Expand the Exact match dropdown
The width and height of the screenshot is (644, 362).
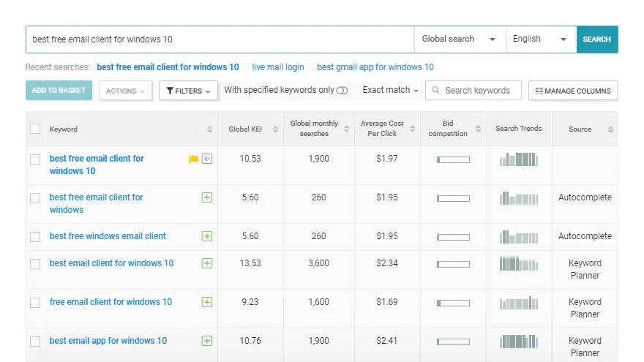pos(390,90)
